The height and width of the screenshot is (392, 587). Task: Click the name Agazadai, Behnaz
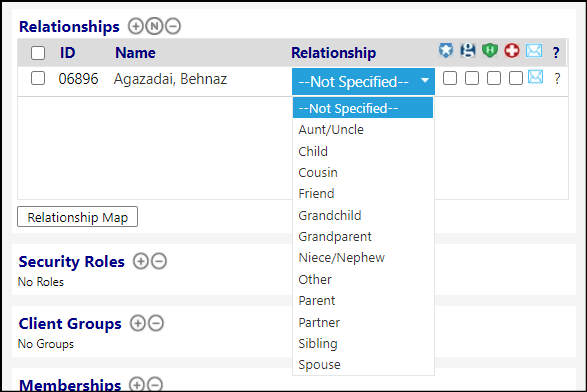pos(170,79)
